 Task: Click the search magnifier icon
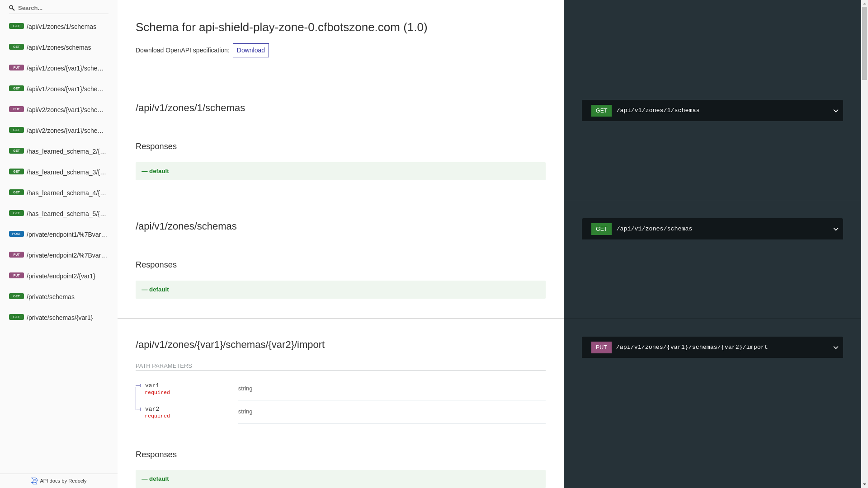12,8
